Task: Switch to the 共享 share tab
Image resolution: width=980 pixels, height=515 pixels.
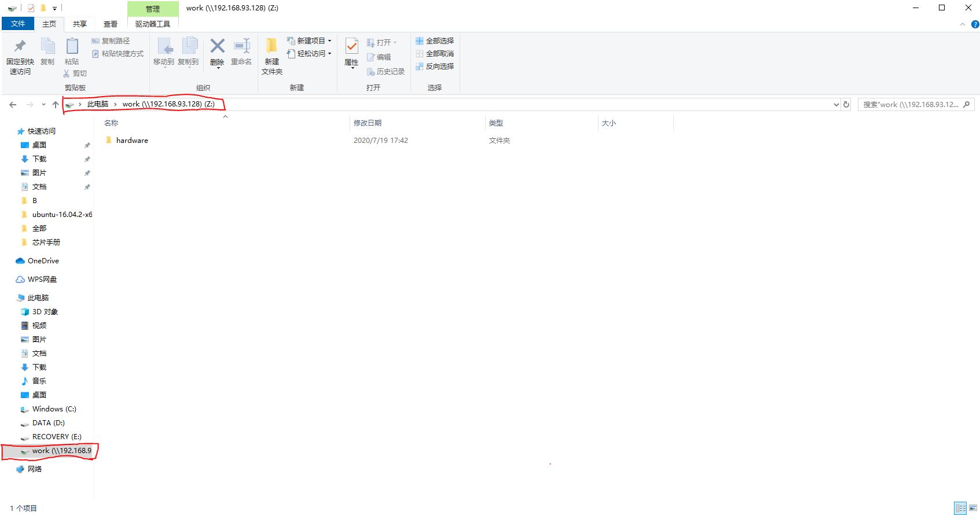Action: pos(80,24)
